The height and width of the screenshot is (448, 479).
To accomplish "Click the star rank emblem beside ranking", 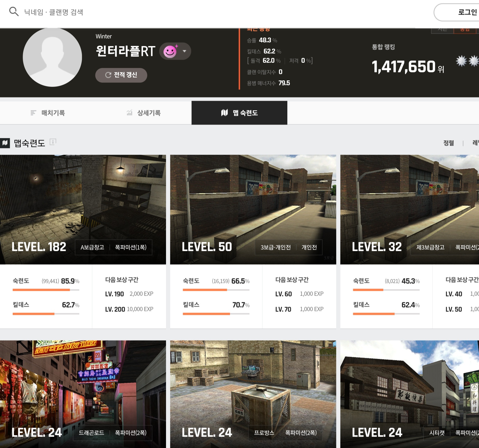I will coord(467,61).
